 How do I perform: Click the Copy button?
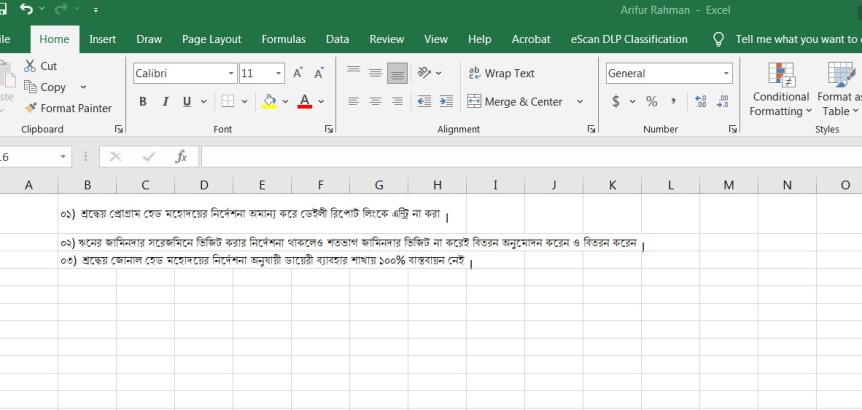coord(50,87)
